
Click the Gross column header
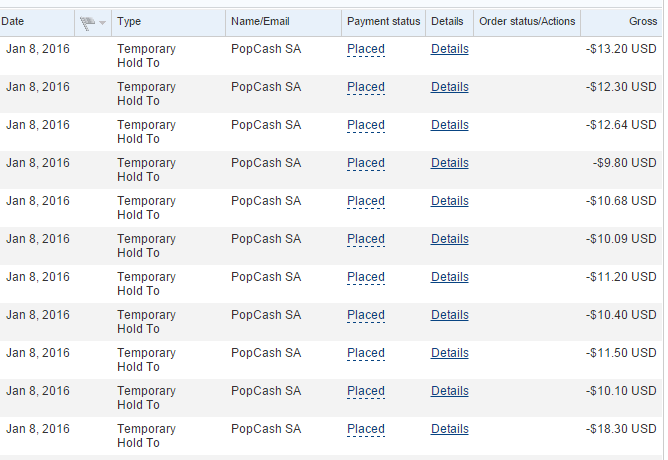(x=643, y=21)
